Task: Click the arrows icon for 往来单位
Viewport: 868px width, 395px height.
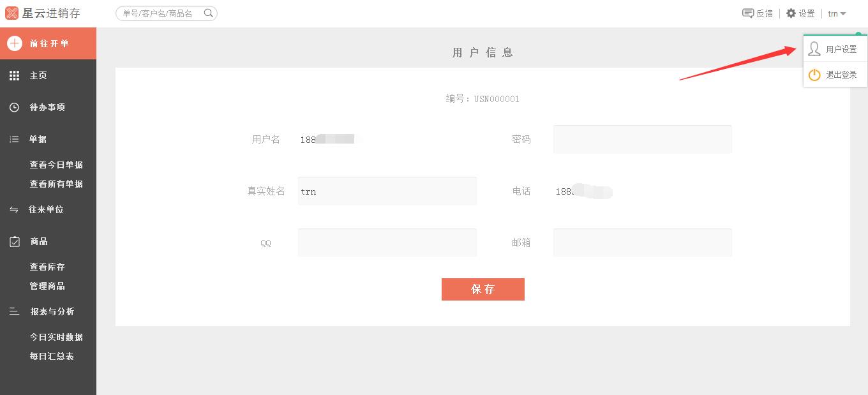Action: click(14, 209)
